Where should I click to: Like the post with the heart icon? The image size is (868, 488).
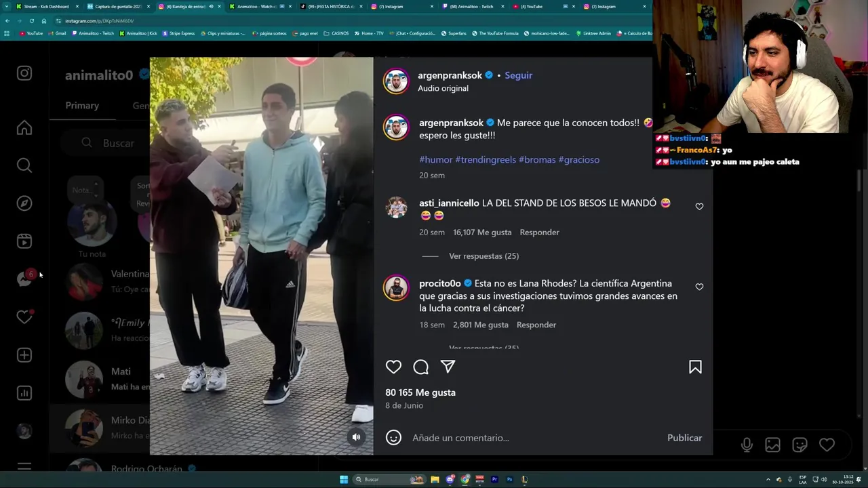pos(393,367)
